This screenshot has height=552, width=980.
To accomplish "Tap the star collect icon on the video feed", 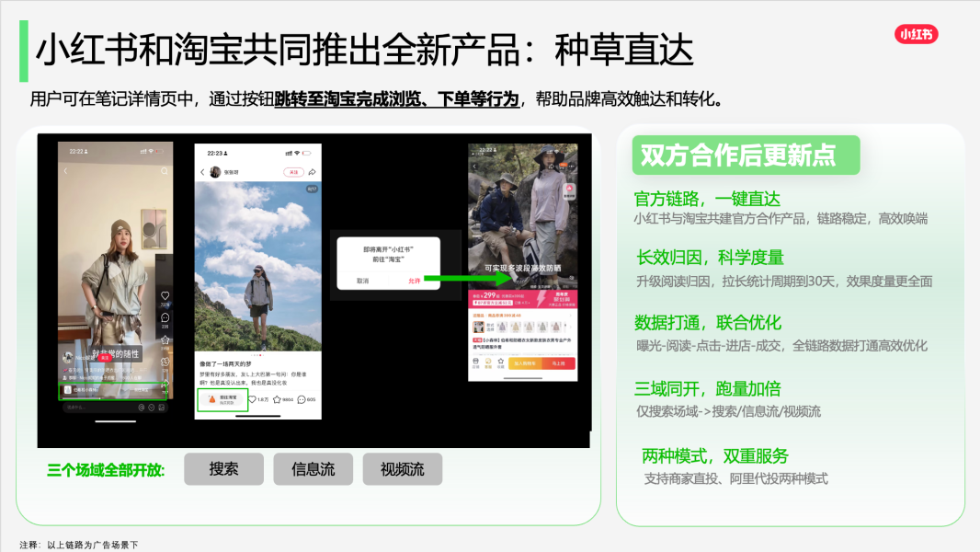I will (x=165, y=339).
